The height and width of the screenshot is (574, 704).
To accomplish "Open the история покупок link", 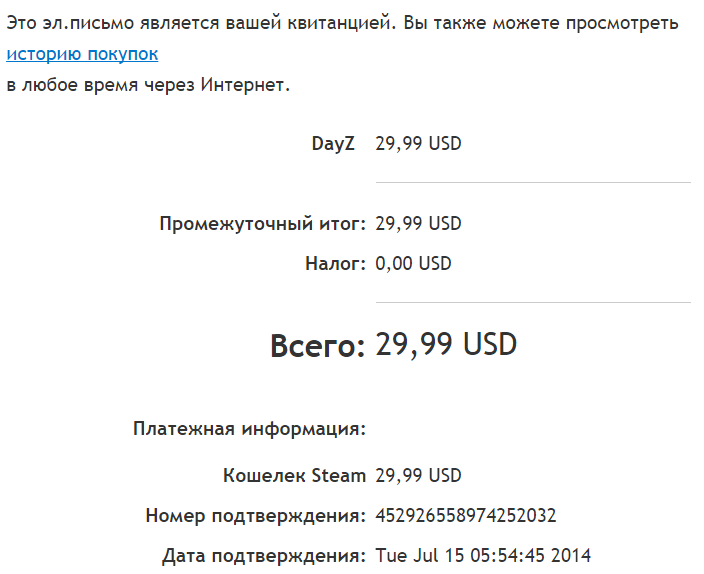I will pos(82,54).
